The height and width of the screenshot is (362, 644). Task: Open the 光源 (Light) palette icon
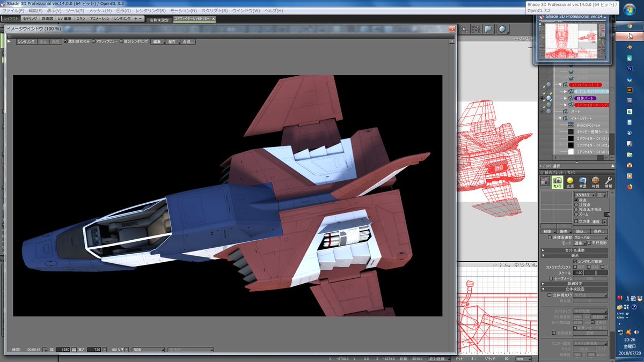570,183
